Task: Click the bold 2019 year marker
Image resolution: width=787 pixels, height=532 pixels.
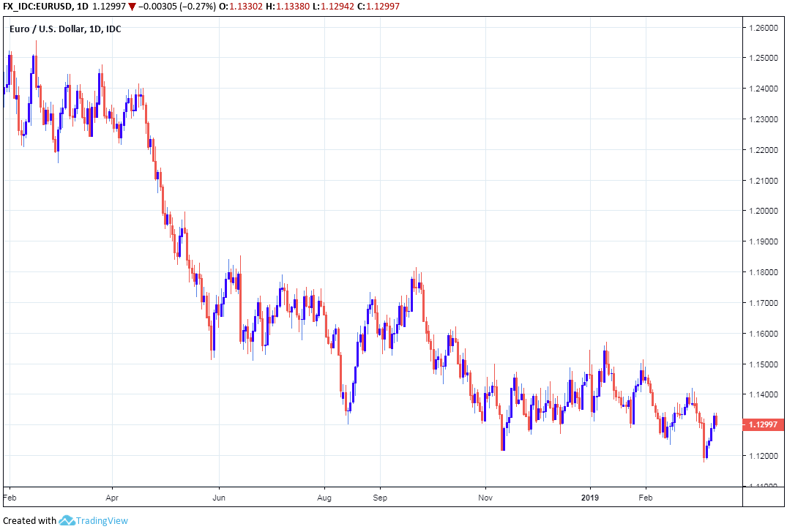Action: 590,495
